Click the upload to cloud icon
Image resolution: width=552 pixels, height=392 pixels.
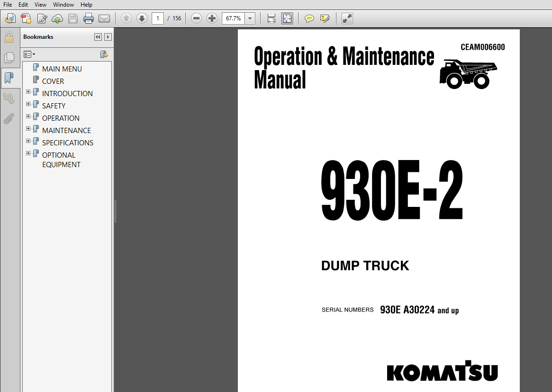[x=57, y=18]
